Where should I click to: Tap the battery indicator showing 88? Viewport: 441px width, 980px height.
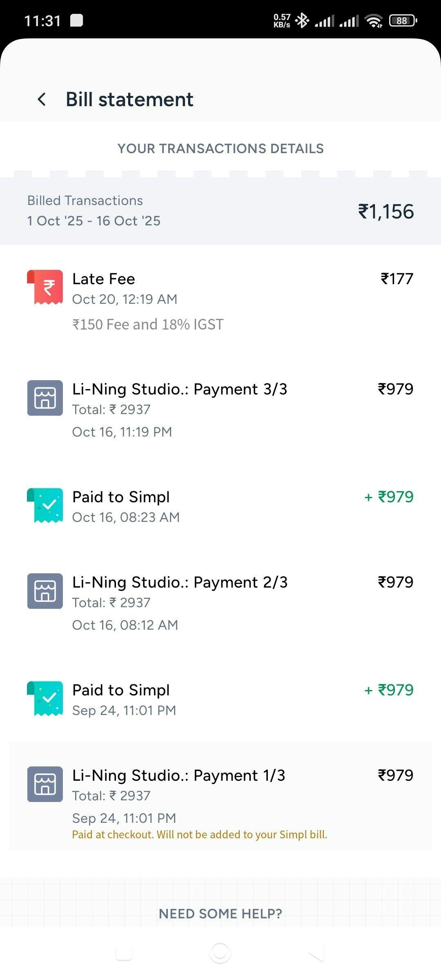coord(403,20)
